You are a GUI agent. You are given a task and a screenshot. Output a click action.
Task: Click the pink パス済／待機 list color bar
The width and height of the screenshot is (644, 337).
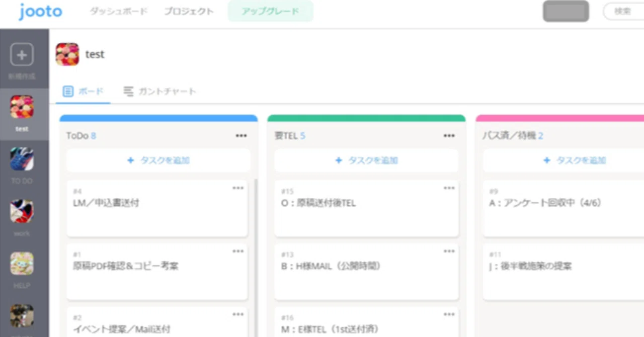click(560, 118)
